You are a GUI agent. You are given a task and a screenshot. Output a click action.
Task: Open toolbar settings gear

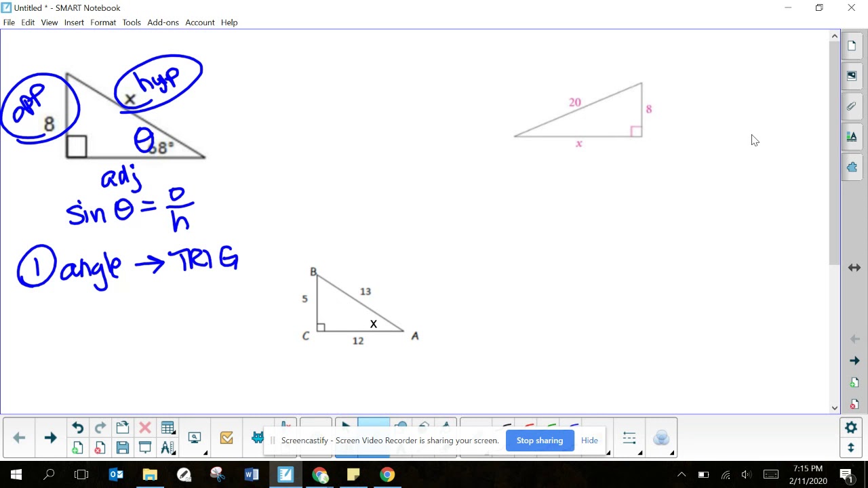(x=851, y=428)
